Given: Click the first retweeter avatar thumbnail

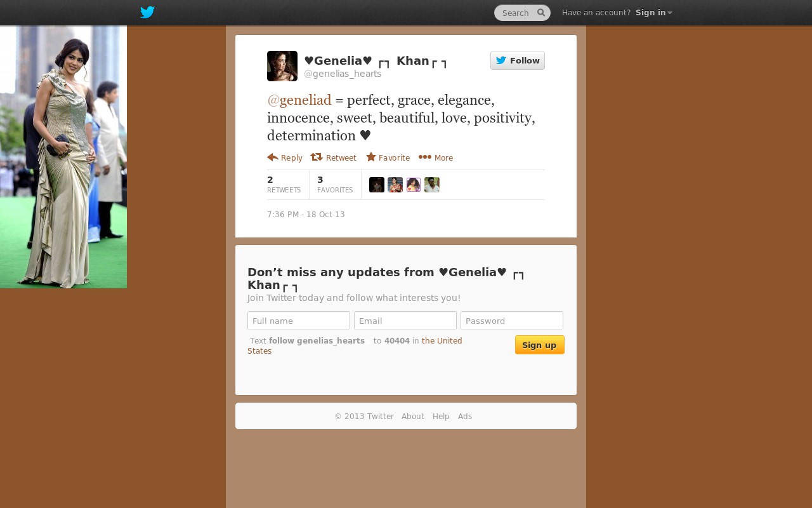Looking at the screenshot, I should [x=377, y=185].
